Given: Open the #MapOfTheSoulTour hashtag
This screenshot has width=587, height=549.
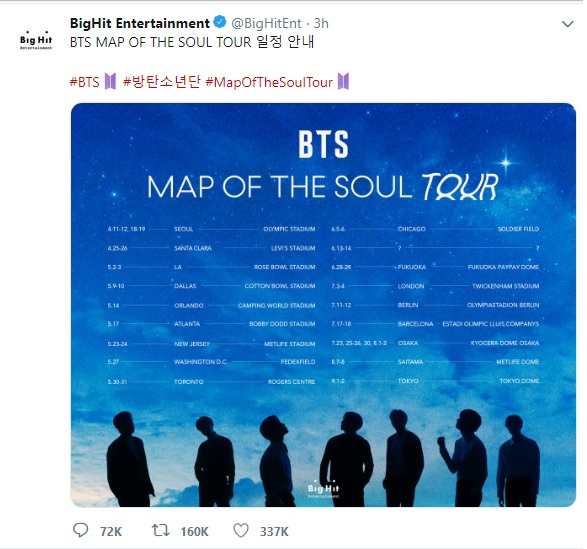Looking at the screenshot, I should point(269,82).
